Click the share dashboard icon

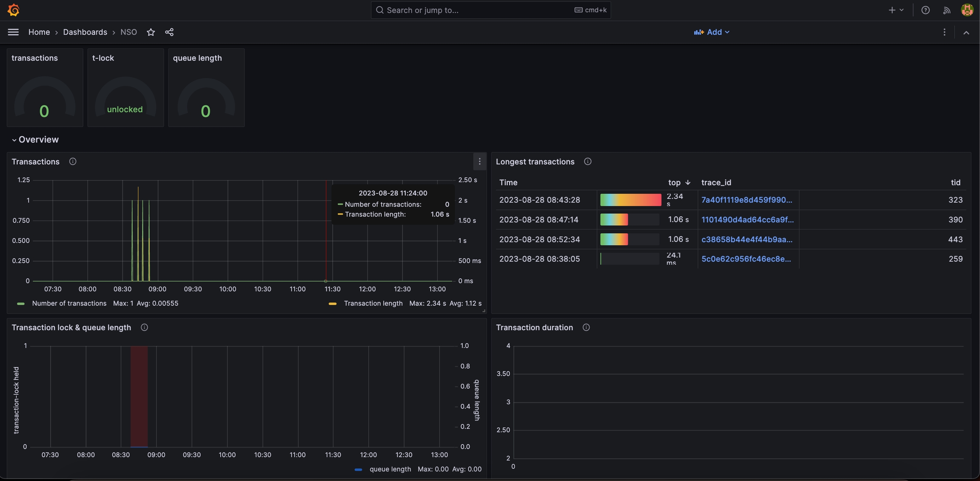pos(169,32)
